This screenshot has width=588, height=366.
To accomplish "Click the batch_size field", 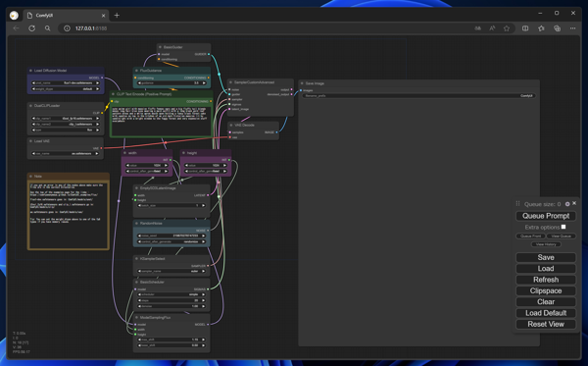I will click(171, 206).
